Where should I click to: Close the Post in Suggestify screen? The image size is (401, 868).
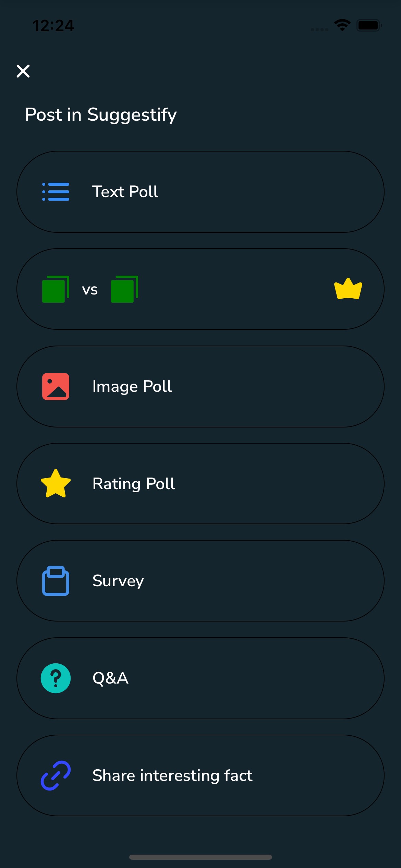[23, 71]
